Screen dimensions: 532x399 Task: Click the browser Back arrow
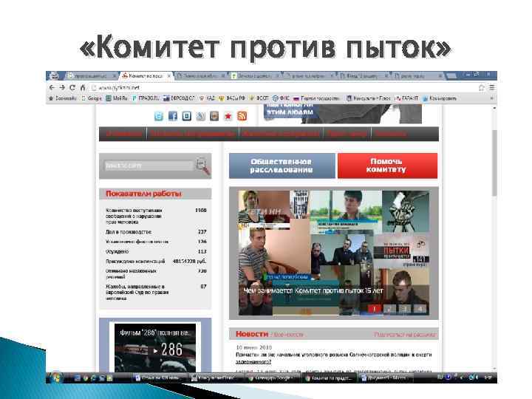tap(52, 87)
